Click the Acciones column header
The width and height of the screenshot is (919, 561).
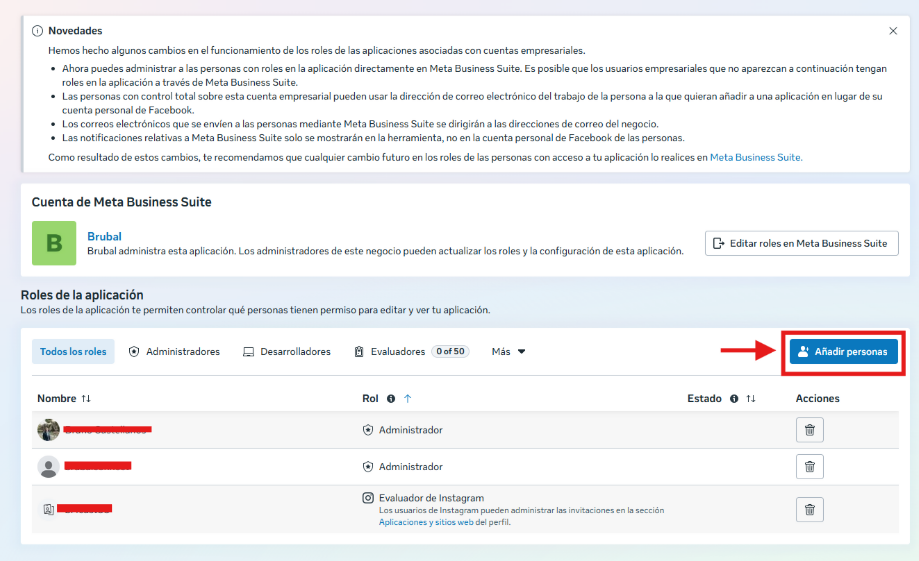click(818, 399)
